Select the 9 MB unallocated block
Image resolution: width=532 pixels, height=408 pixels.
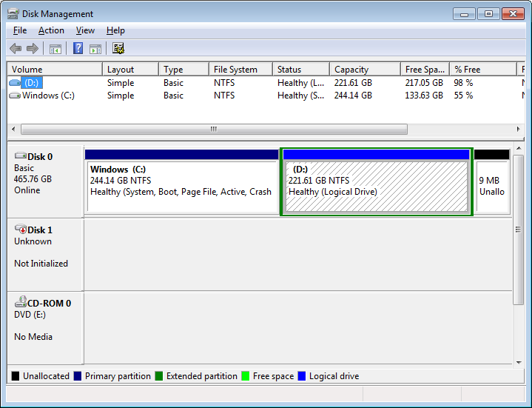coord(492,181)
